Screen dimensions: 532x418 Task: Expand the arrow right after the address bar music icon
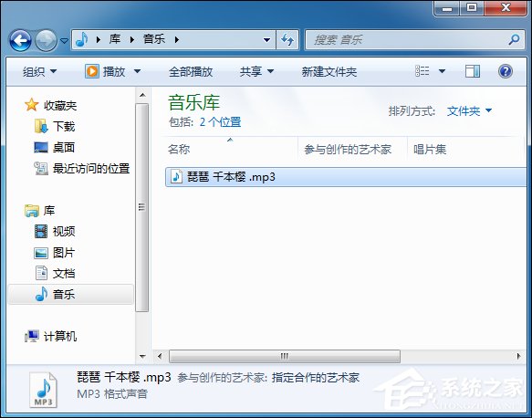pos(99,39)
